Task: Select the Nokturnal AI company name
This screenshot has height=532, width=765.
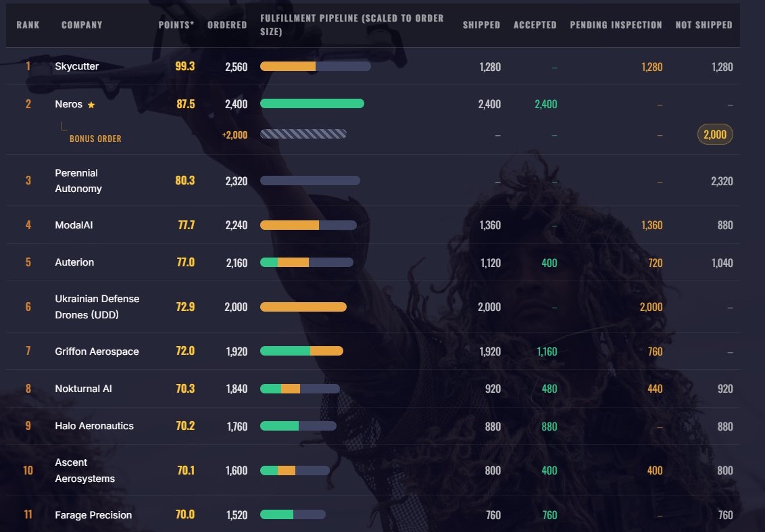Action: click(83, 389)
